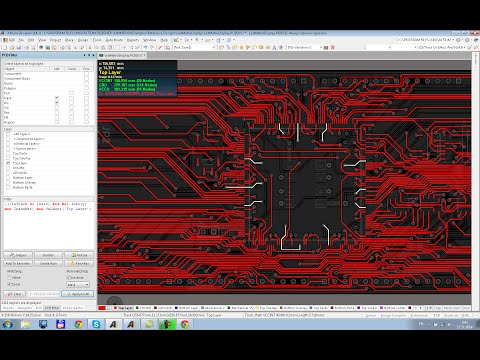480x360 pixels.
Task: Open the first Chrome taskbar icon
Action: point(78,324)
